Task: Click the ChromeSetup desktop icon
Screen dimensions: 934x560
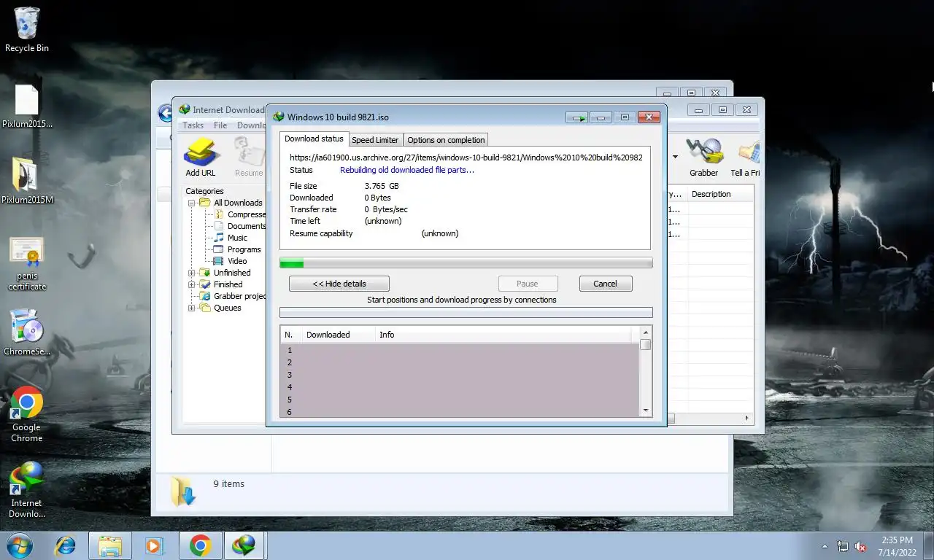Action: coord(27,332)
